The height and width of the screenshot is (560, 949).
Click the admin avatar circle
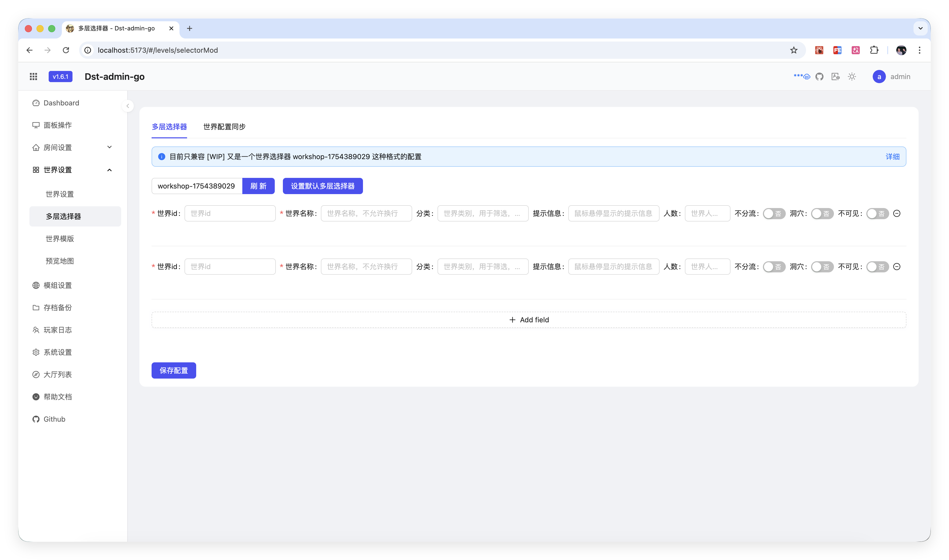tap(879, 77)
